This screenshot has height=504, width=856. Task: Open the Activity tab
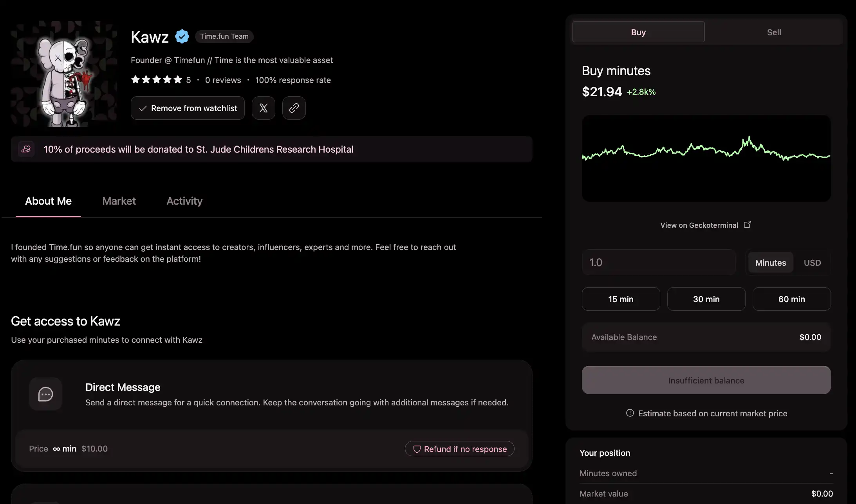pos(184,201)
